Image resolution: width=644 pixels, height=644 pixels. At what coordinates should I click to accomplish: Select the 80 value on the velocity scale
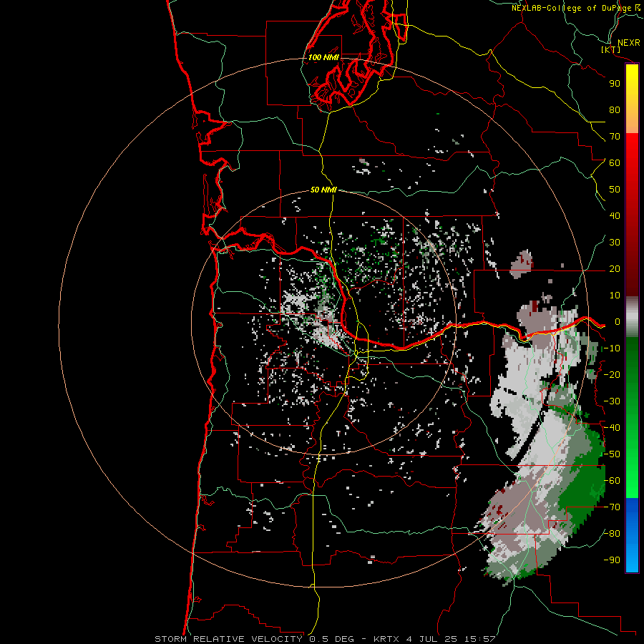point(615,110)
